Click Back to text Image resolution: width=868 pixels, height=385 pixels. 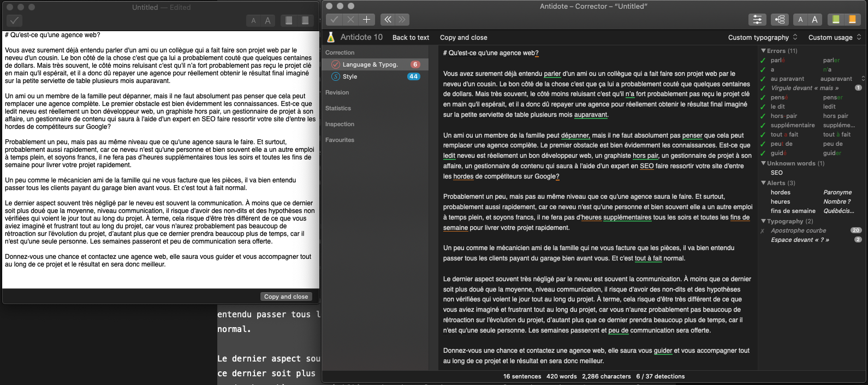(411, 38)
